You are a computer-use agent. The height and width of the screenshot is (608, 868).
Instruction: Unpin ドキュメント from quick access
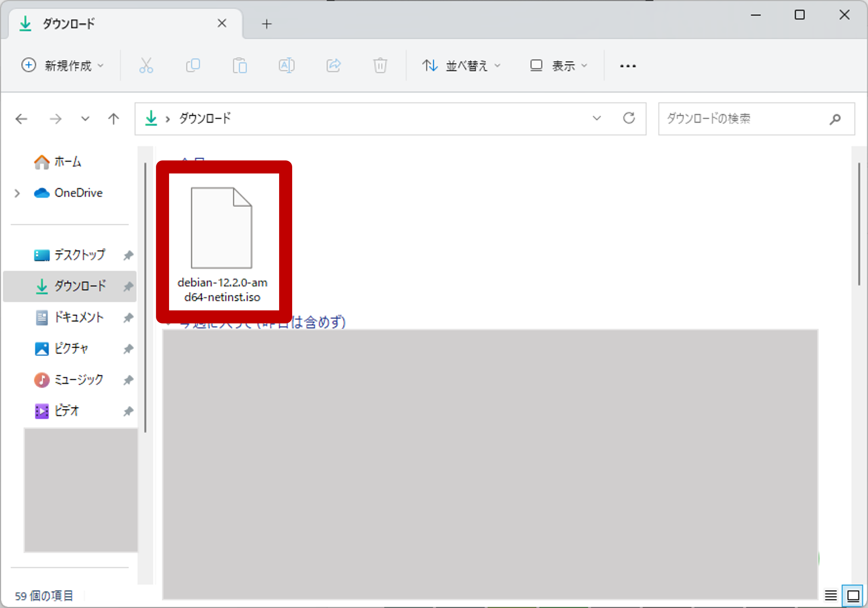(128, 317)
